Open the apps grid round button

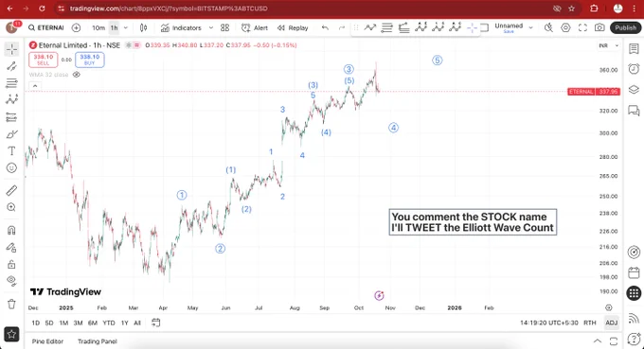pyautogui.click(x=634, y=293)
